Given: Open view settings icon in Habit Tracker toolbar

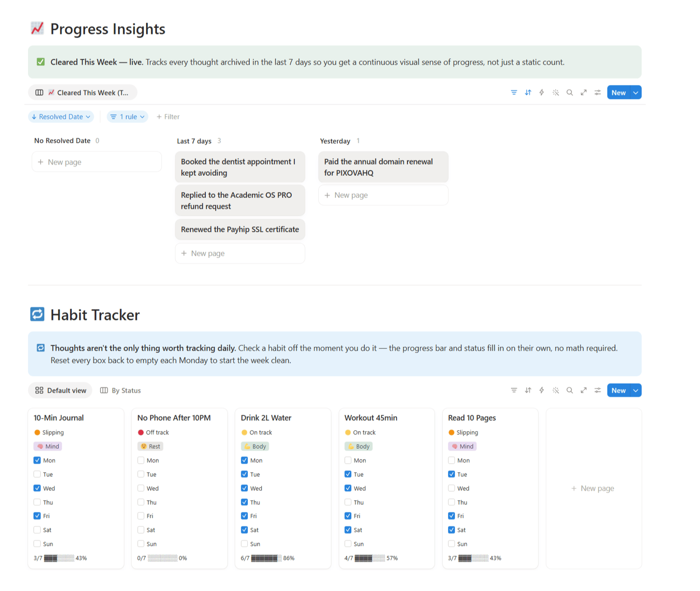Looking at the screenshot, I should point(597,390).
